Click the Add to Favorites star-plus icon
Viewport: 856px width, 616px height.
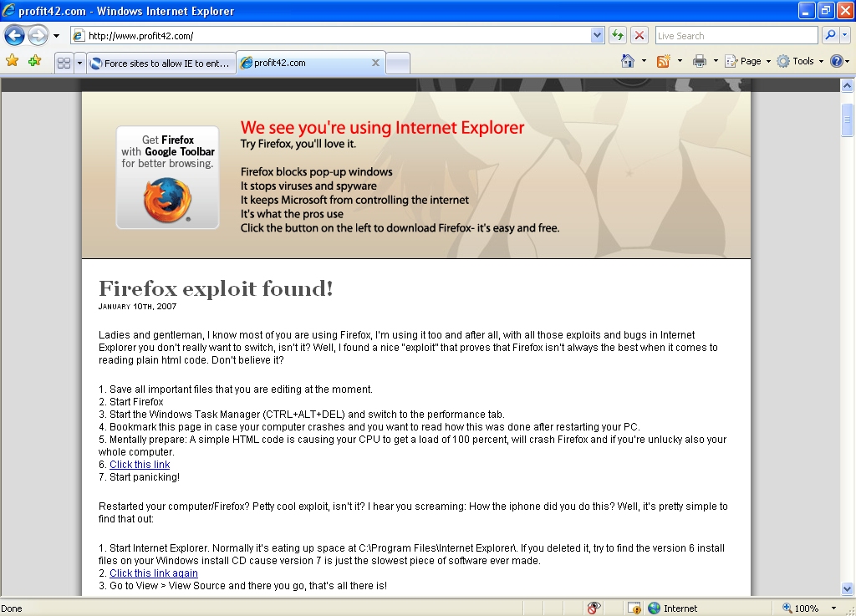click(x=35, y=61)
